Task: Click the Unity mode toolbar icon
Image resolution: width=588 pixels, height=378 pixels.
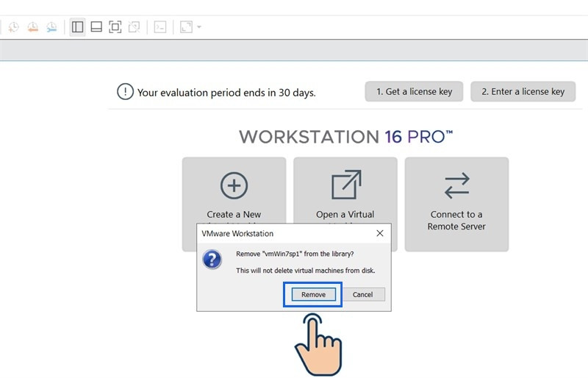Action: pyautogui.click(x=134, y=27)
